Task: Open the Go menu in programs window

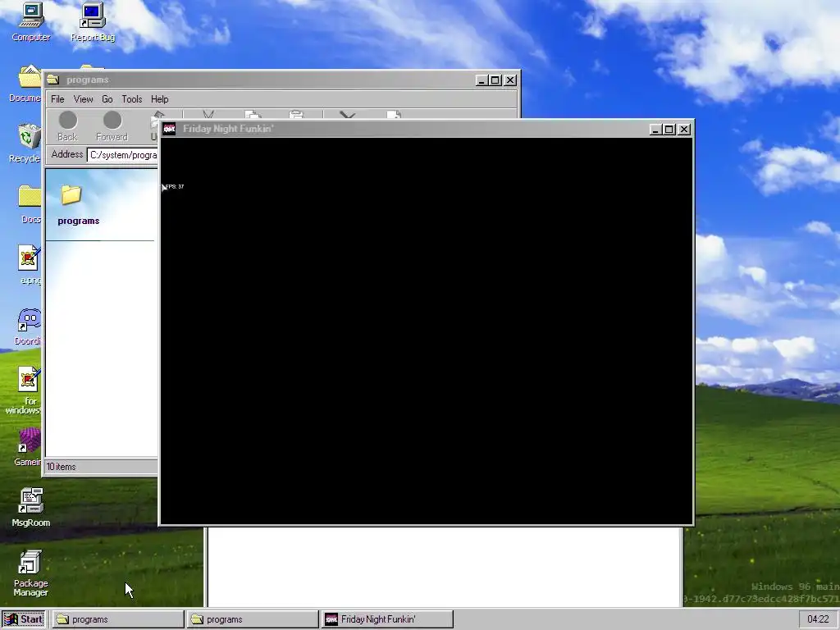Action: click(107, 99)
